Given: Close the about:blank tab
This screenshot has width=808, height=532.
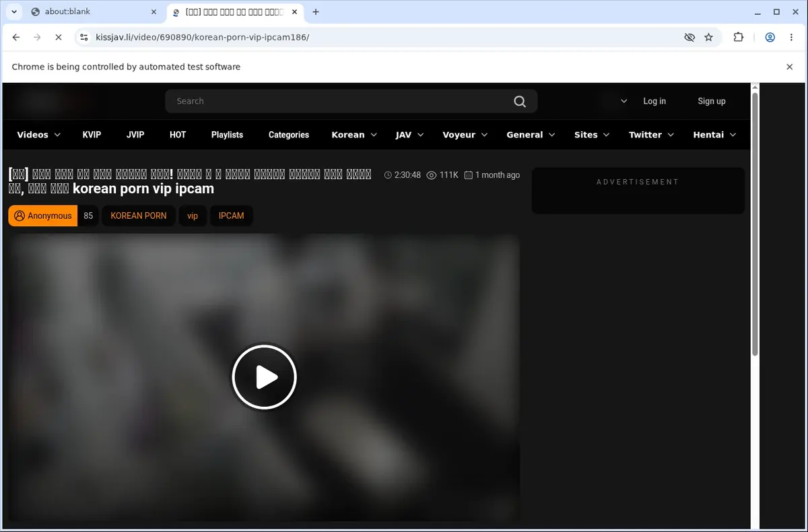Looking at the screenshot, I should [154, 11].
